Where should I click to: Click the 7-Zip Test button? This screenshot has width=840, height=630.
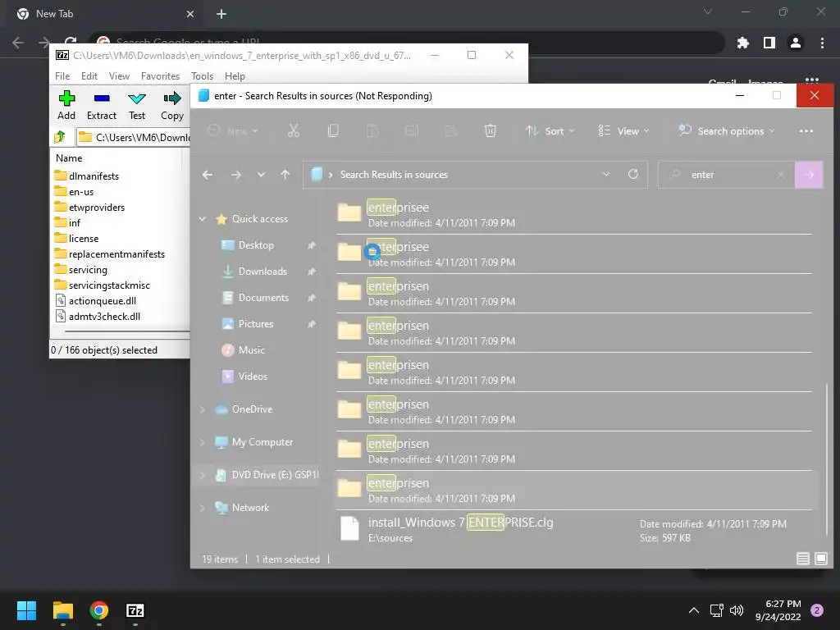click(137, 106)
